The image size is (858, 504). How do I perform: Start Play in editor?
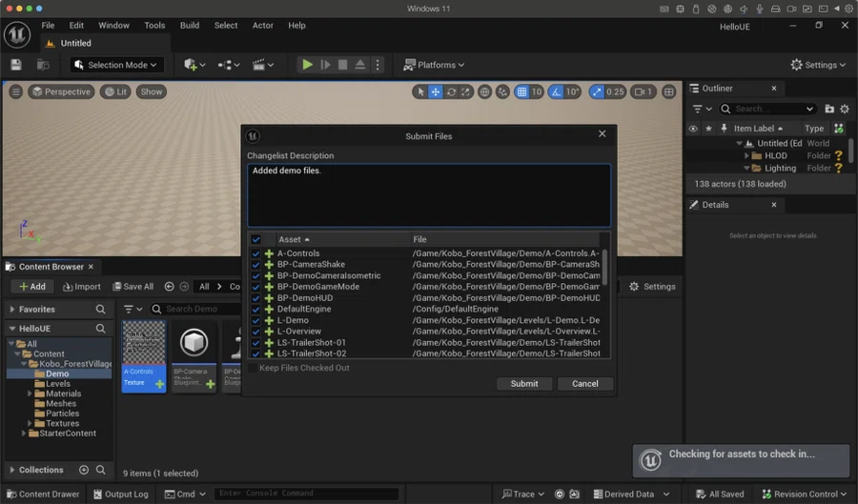(x=307, y=65)
